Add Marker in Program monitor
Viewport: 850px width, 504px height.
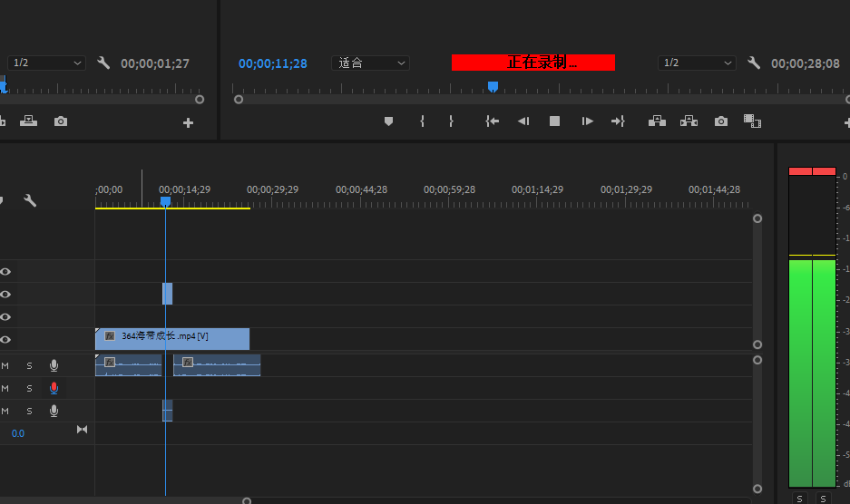coord(388,121)
